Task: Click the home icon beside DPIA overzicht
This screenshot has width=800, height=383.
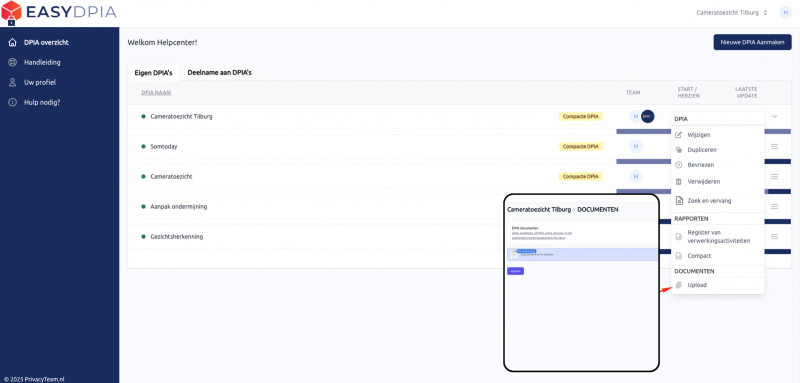Action: click(x=13, y=43)
